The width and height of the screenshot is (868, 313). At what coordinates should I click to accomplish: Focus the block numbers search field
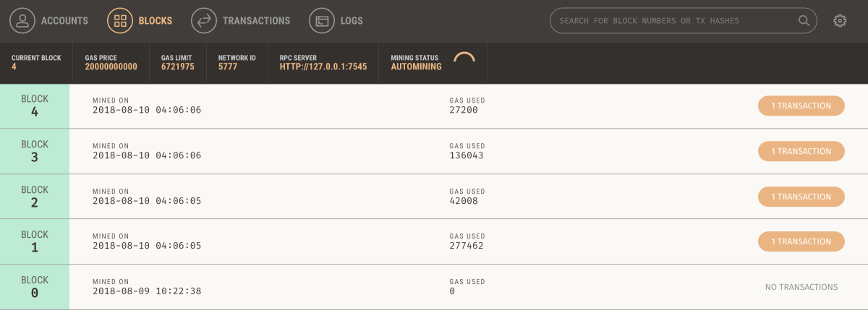[684, 21]
